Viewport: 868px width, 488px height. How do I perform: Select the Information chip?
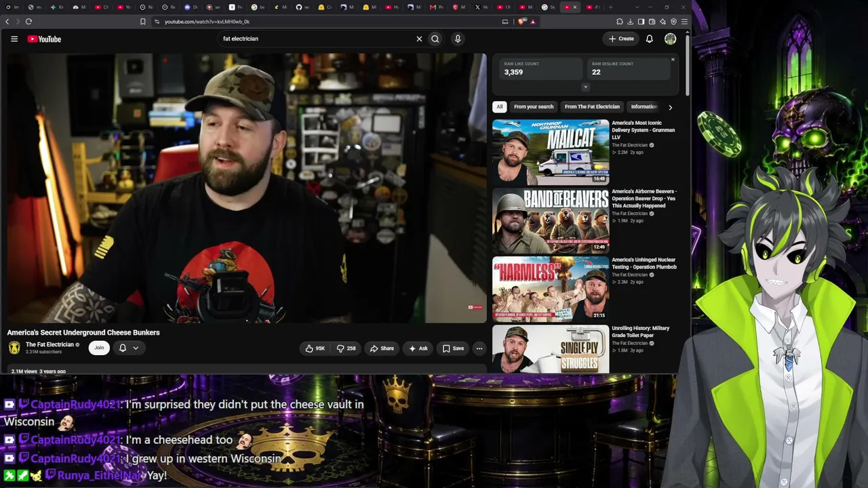pos(644,106)
